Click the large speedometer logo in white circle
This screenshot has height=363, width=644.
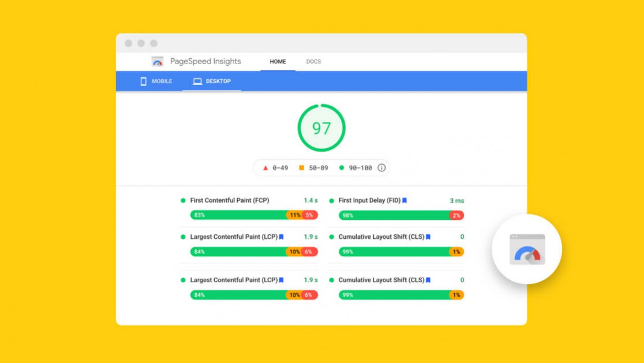[527, 249]
